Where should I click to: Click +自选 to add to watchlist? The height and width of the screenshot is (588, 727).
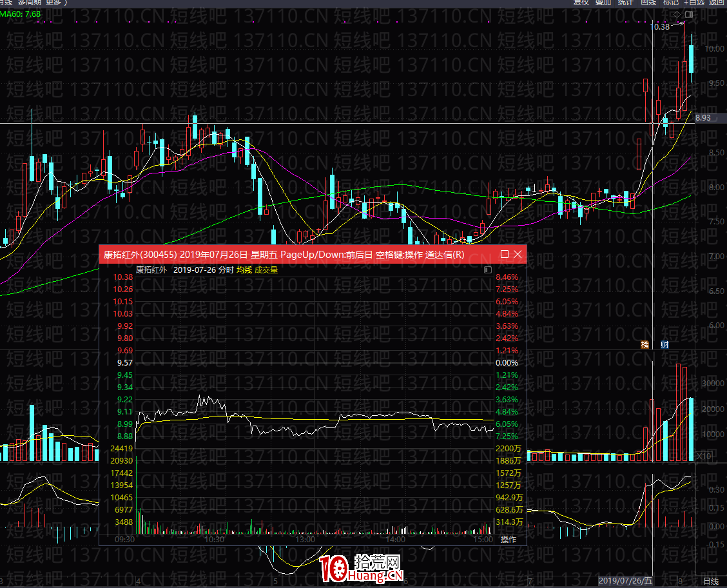694,3
